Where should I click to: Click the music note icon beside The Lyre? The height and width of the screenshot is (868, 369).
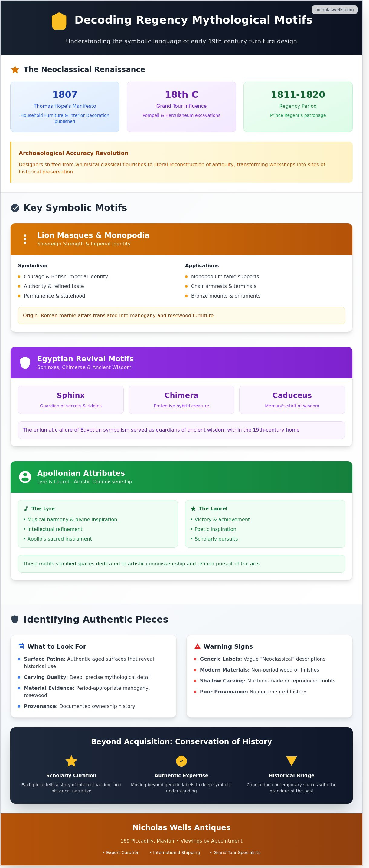coord(26,509)
